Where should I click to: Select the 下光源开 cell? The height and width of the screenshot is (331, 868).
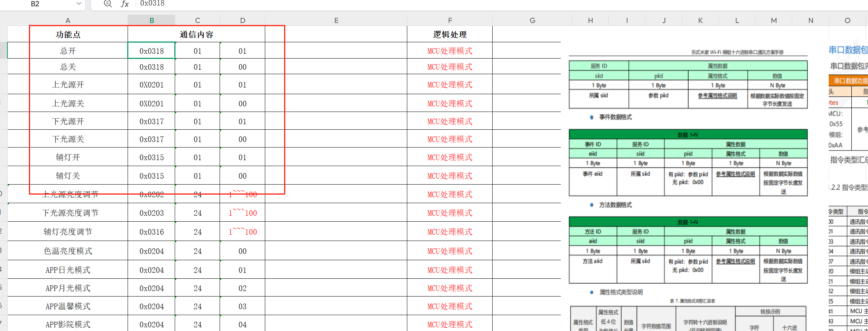(68, 121)
